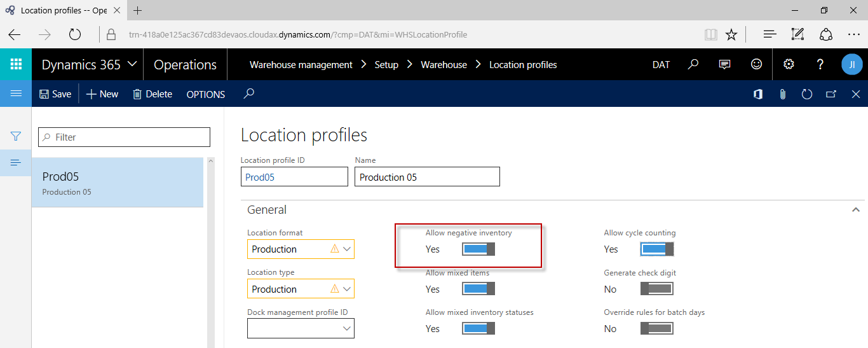
Task: Toggle the list view sidebar icon
Action: pos(16,163)
